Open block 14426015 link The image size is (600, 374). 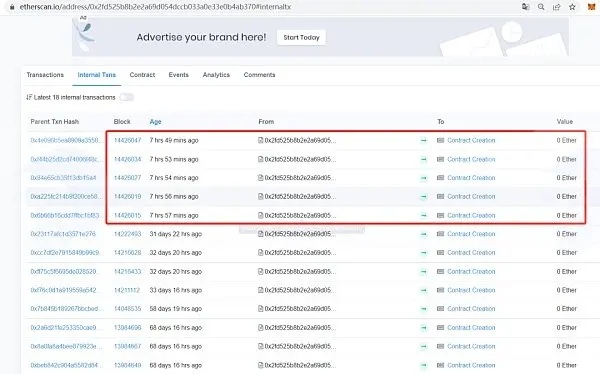[x=127, y=216]
